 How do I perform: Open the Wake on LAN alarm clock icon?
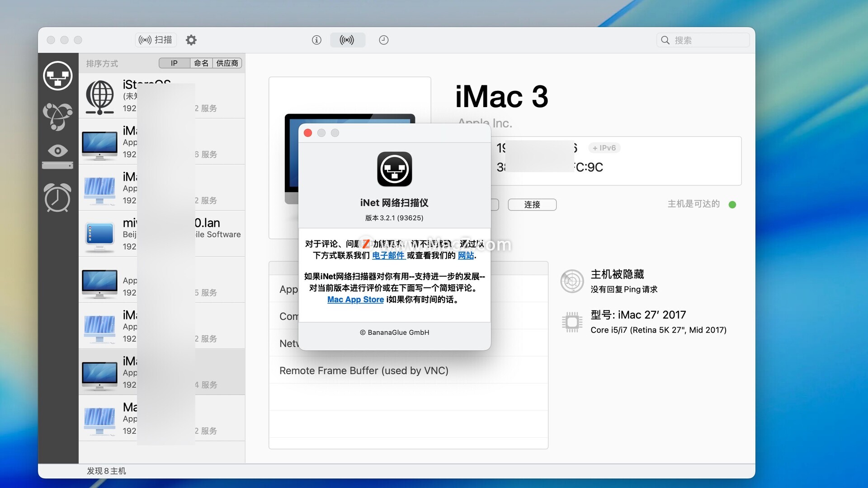tap(57, 197)
